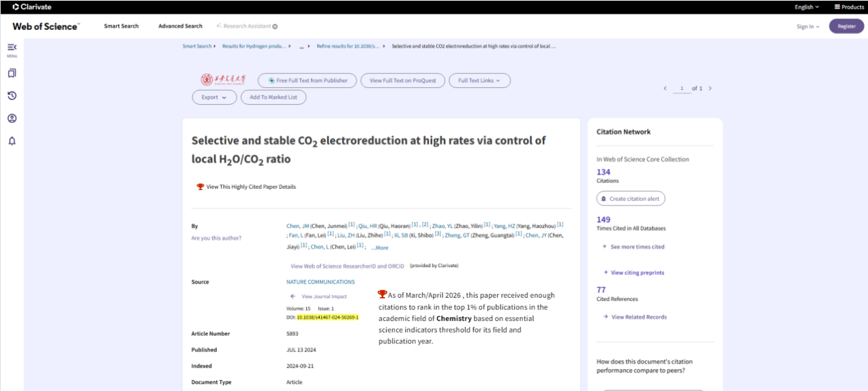
Task: Open the Export dropdown
Action: pos(214,97)
